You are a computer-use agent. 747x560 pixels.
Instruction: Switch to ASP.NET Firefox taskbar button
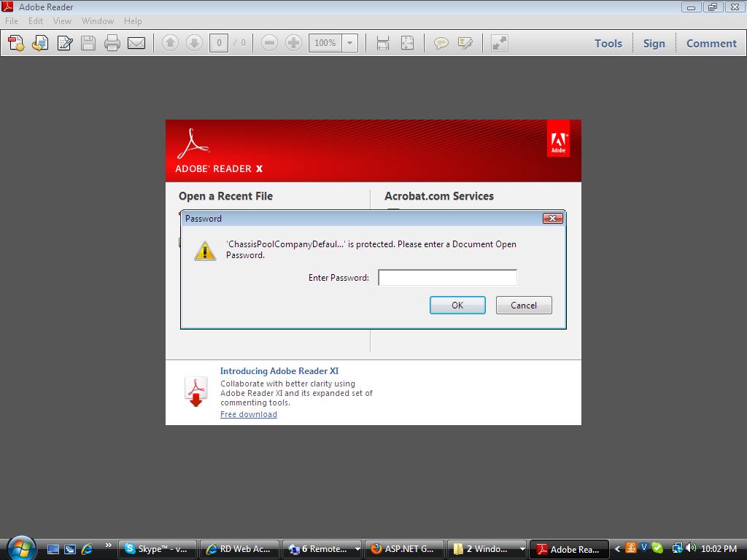[404, 549]
